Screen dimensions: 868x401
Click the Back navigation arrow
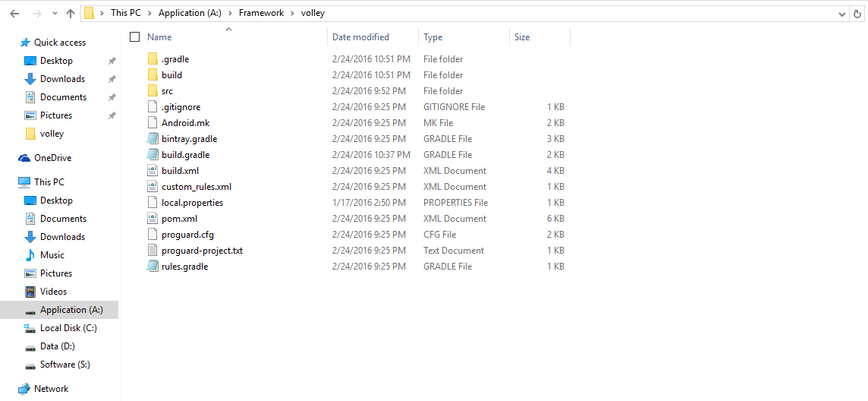(14, 14)
